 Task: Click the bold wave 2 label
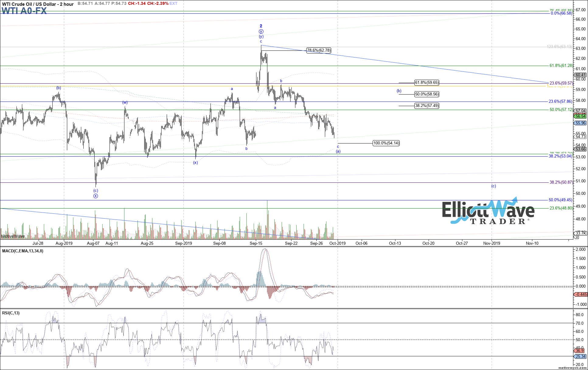tap(261, 26)
